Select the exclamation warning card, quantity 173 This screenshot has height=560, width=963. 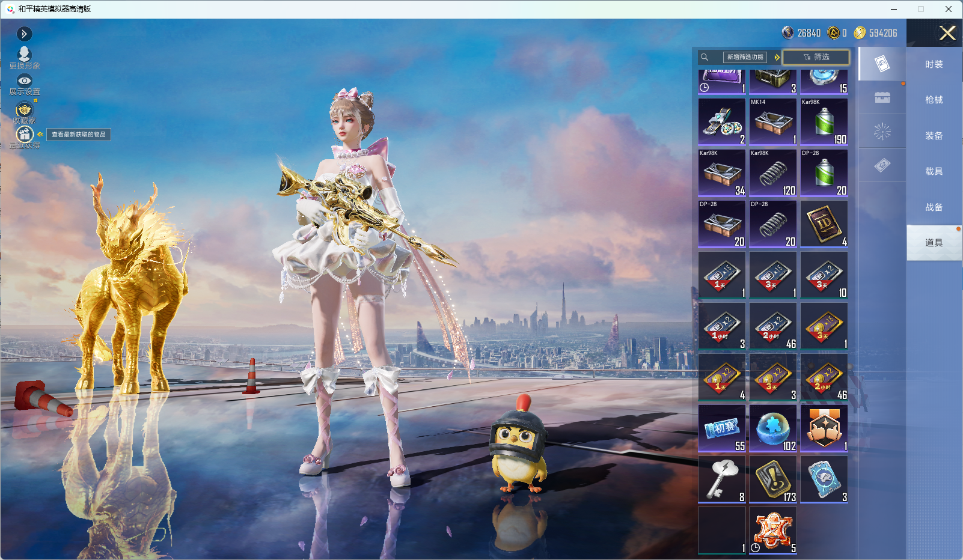773,479
